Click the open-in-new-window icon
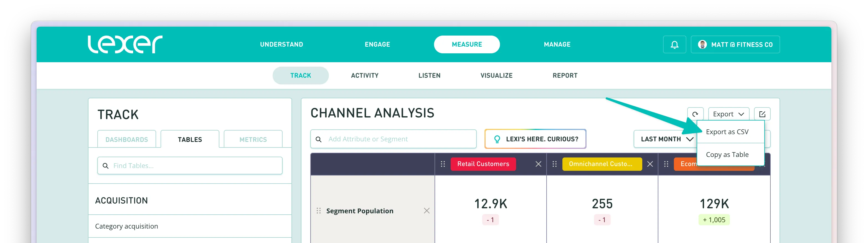 (x=762, y=114)
